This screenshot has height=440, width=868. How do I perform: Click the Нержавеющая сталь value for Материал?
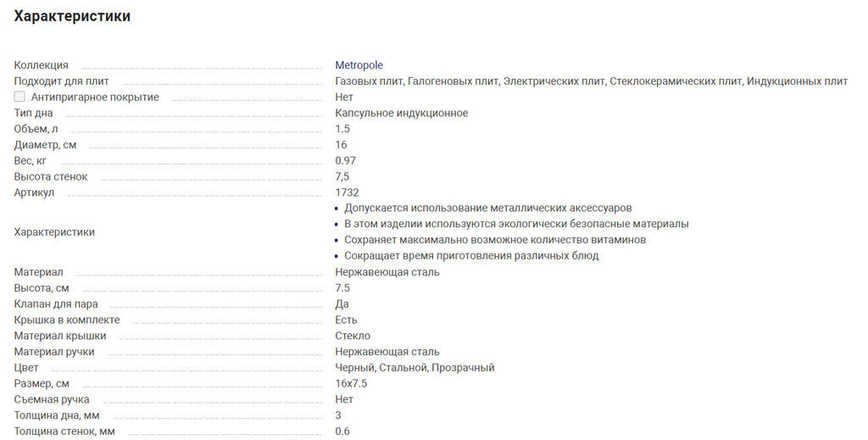[x=387, y=272]
